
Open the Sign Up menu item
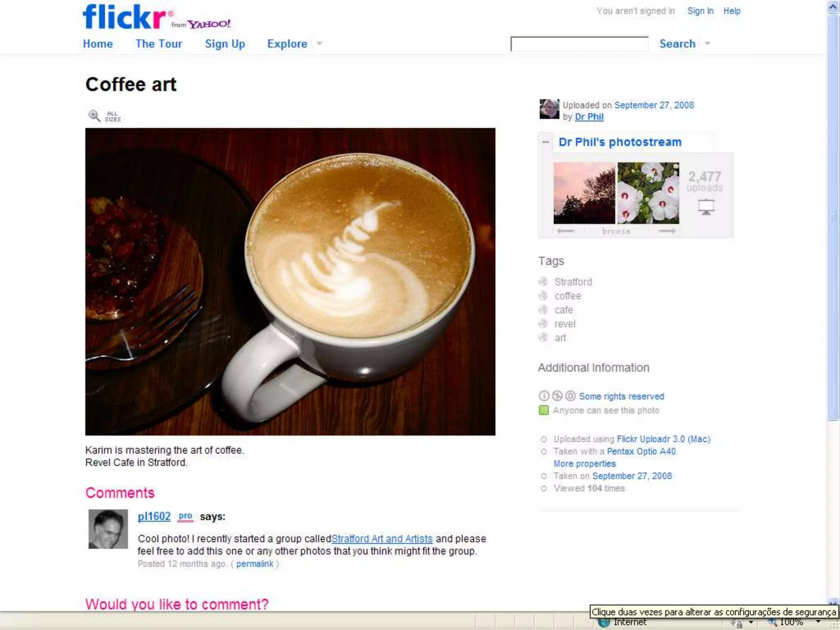225,44
